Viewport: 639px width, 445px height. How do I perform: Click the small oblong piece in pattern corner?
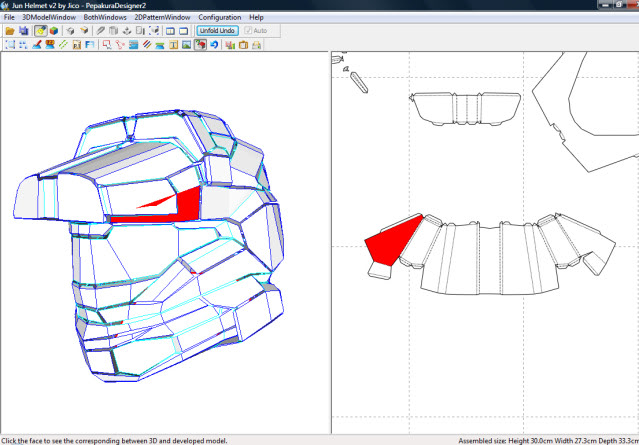pos(359,83)
